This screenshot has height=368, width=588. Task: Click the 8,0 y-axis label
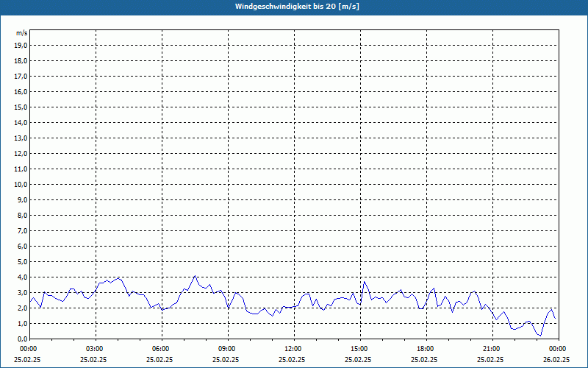pos(23,216)
